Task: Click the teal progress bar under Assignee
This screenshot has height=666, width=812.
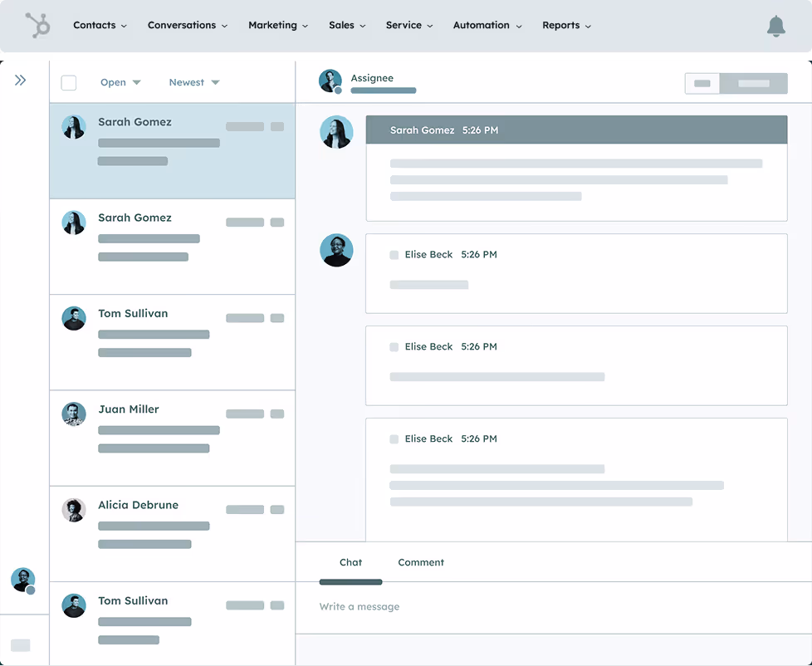Action: coord(383,91)
